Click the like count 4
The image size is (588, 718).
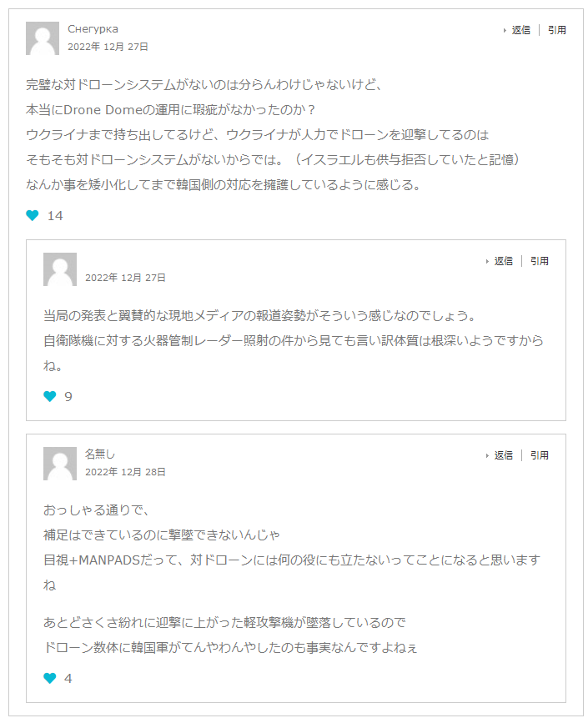[68, 679]
